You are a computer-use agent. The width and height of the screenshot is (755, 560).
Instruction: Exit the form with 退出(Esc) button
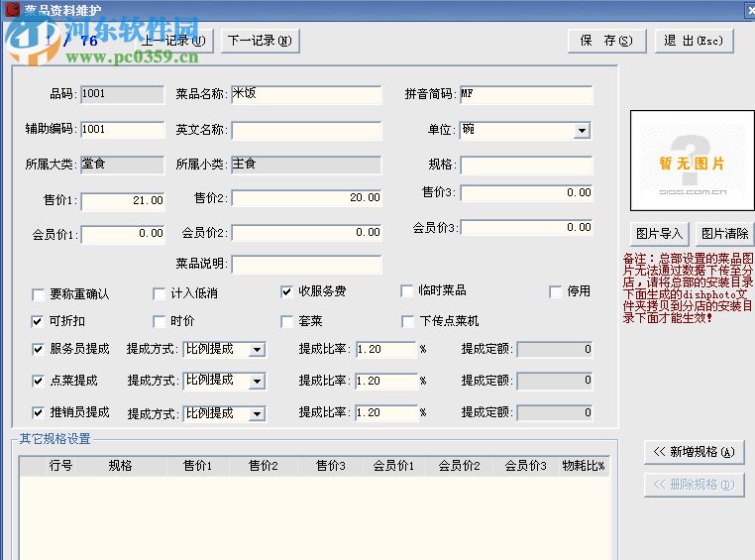(x=695, y=41)
